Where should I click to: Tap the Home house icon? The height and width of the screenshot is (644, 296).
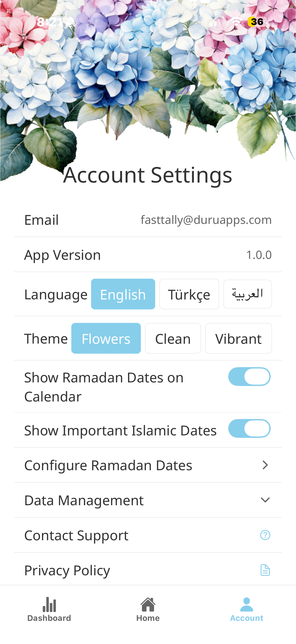pyautogui.click(x=148, y=604)
